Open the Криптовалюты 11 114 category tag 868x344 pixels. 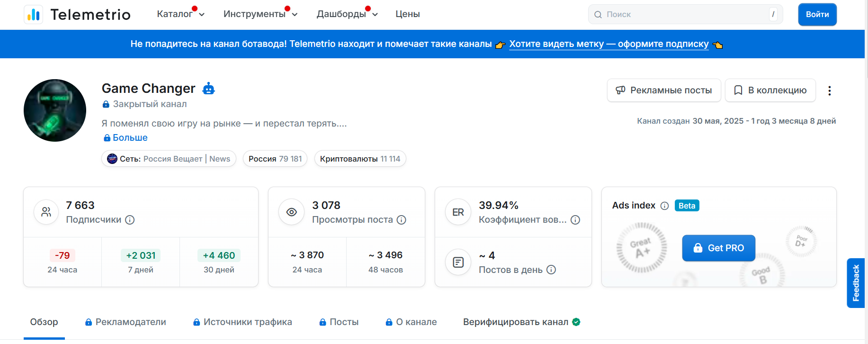tap(360, 159)
